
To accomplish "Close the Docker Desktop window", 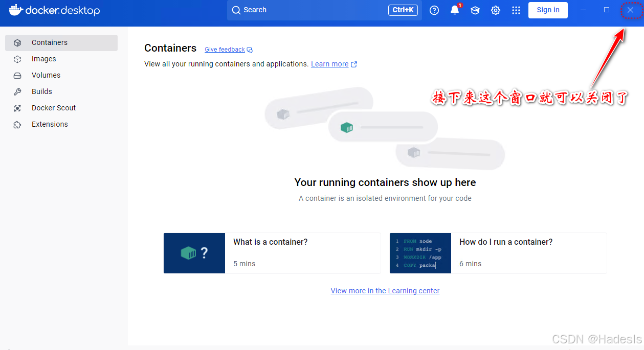I will pos(630,10).
